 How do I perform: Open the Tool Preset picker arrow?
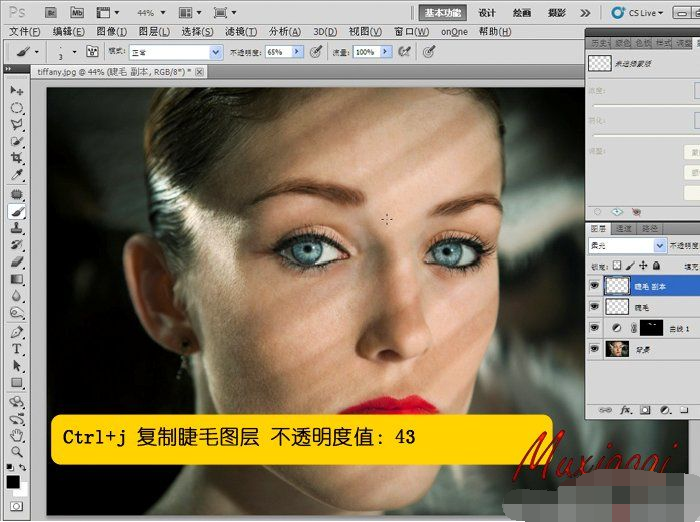click(x=37, y=52)
